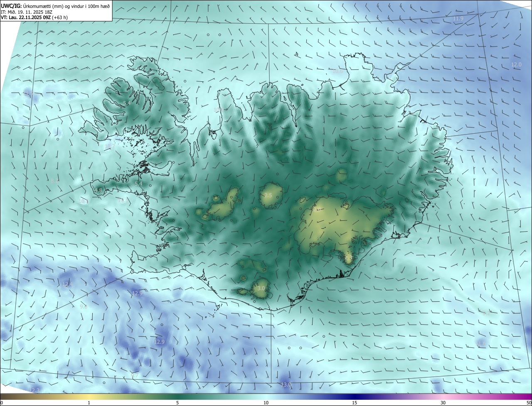This screenshot has width=532, height=406.
Task: Click the colour scale tick label 5
Action: click(x=177, y=403)
